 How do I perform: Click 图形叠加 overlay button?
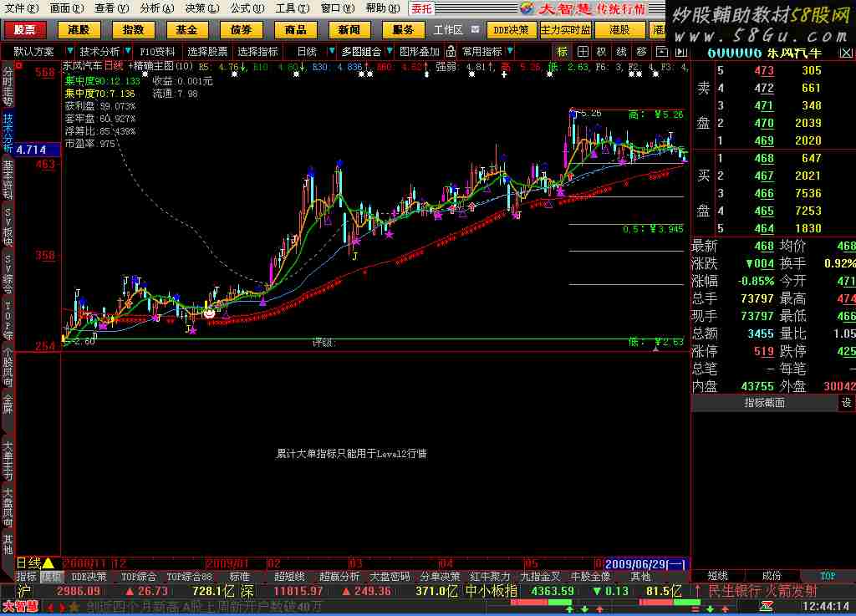point(420,52)
